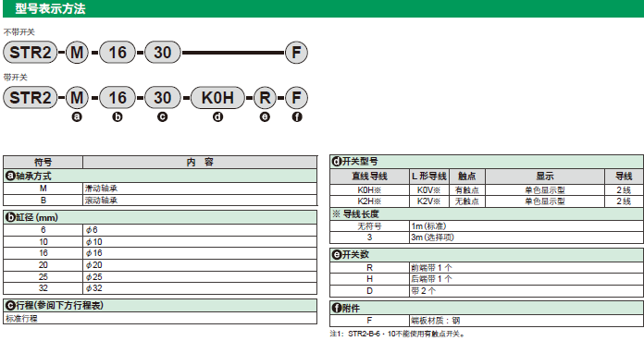Screen dimensions: 644x341
Task: Select the B 滚动轴承 row
Action: pyautogui.click(x=160, y=201)
